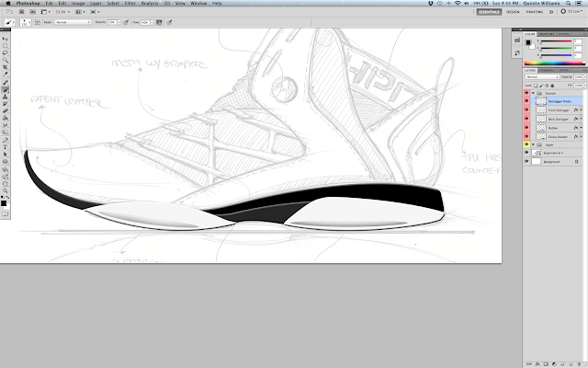Hide the Outrigger Ovals layer

526,101
